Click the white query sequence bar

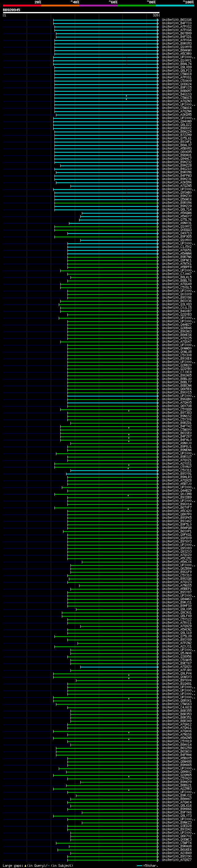point(81,12)
